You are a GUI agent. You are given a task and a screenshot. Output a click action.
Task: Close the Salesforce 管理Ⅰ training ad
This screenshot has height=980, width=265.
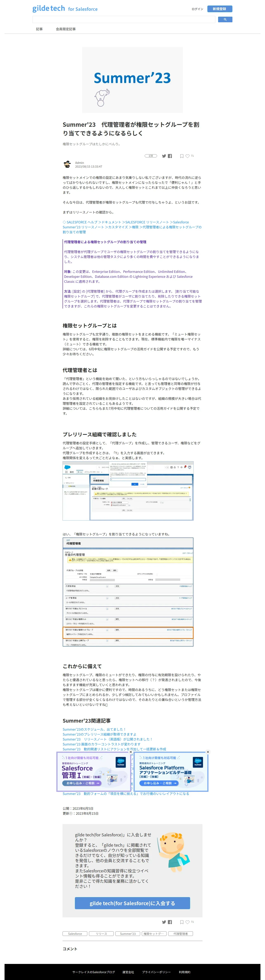point(131,752)
